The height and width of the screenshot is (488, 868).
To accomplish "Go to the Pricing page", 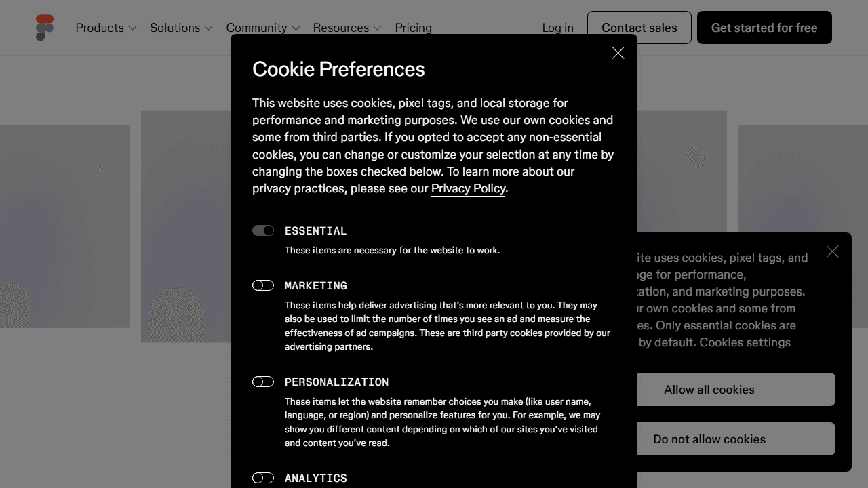I will tap(413, 28).
